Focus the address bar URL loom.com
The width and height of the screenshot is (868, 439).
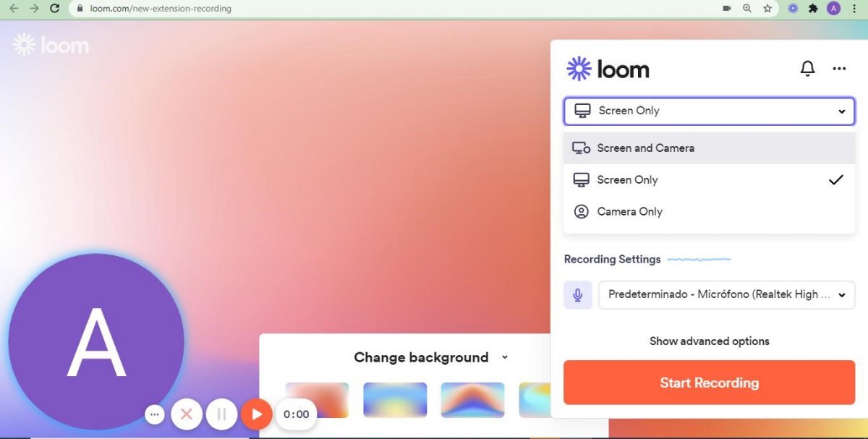coord(161,9)
